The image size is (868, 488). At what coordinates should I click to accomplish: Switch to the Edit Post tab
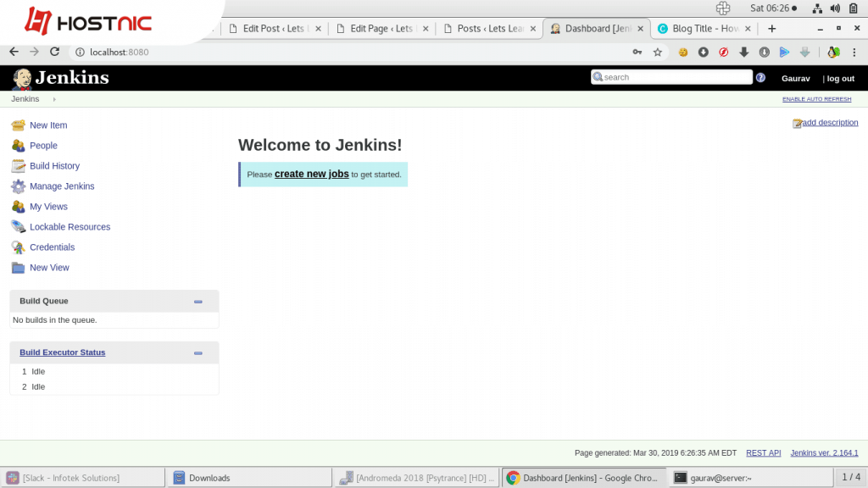273,29
